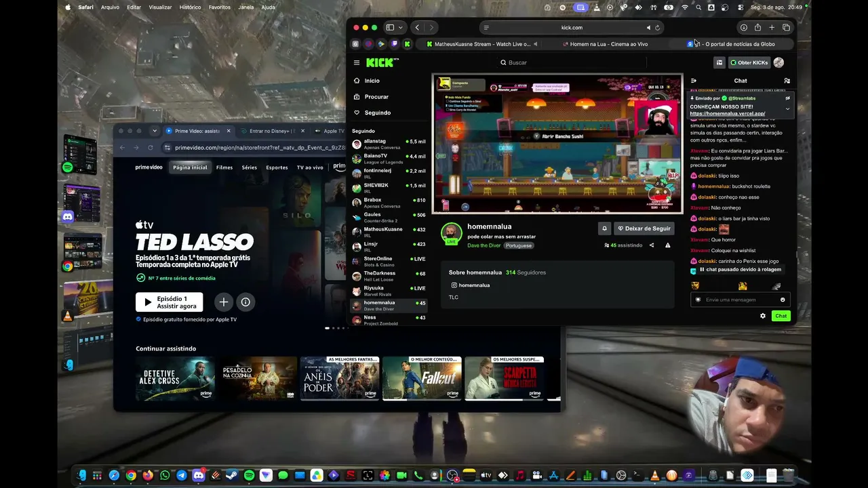Open the homemnalua Instagram link

point(469,285)
